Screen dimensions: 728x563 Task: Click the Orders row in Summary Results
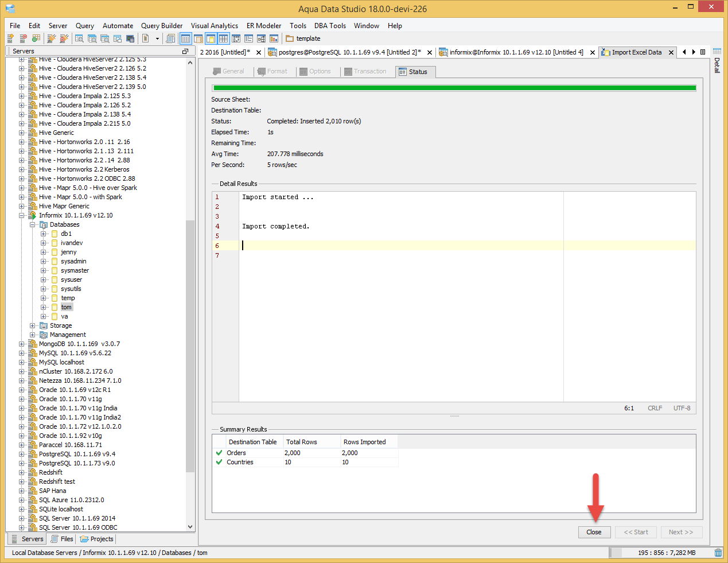pos(305,453)
